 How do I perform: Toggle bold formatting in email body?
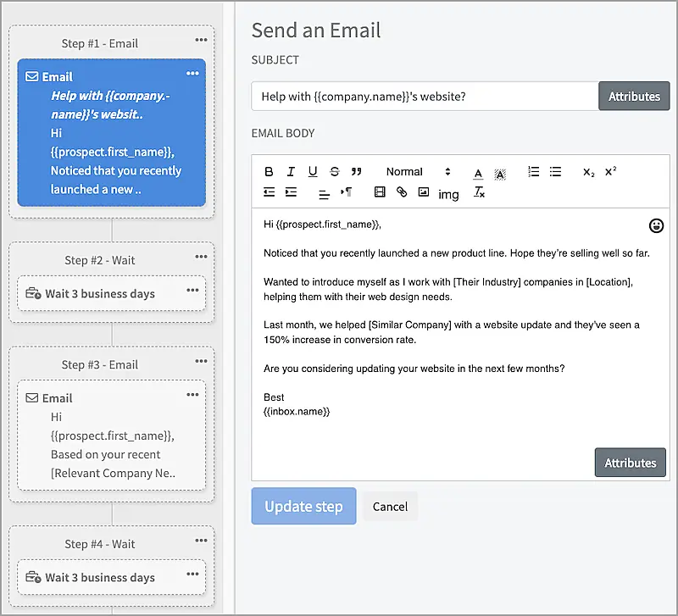(269, 171)
